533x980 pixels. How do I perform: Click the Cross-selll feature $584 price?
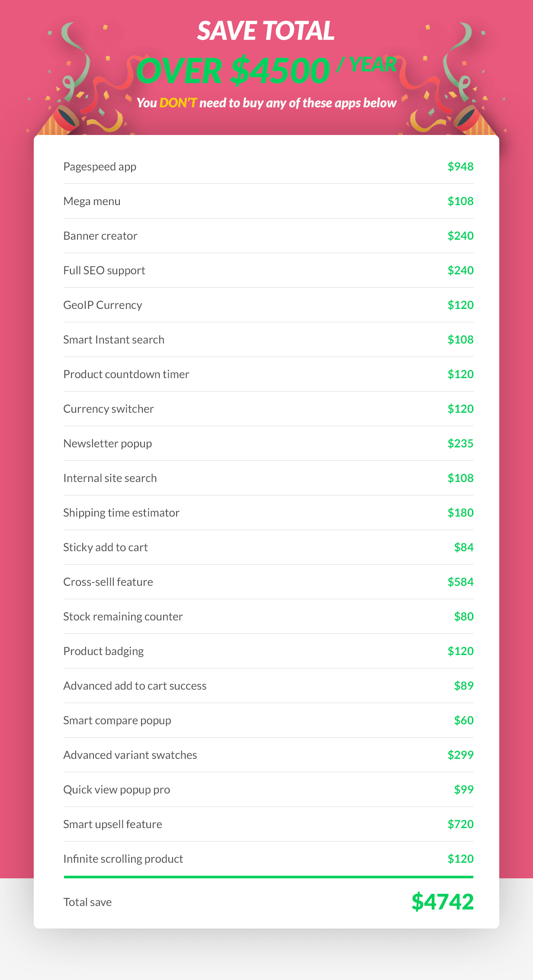click(x=460, y=582)
